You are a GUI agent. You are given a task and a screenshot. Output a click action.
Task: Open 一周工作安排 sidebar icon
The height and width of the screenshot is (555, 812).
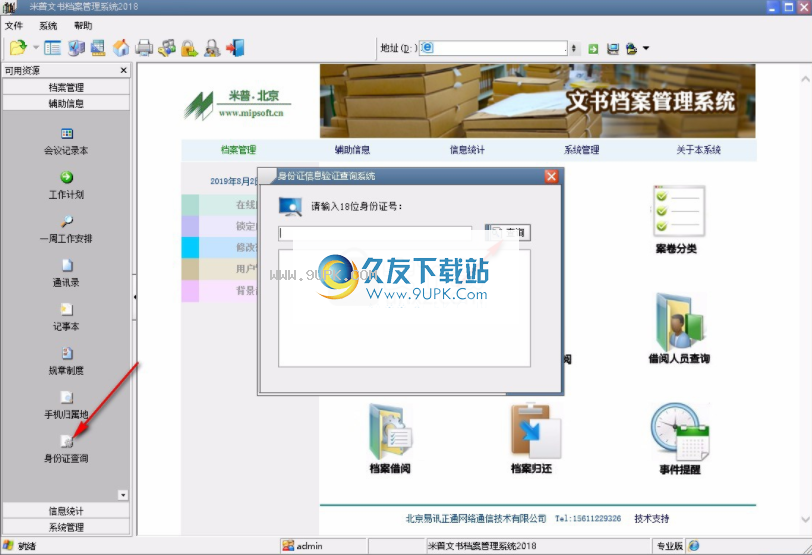pyautogui.click(x=66, y=229)
